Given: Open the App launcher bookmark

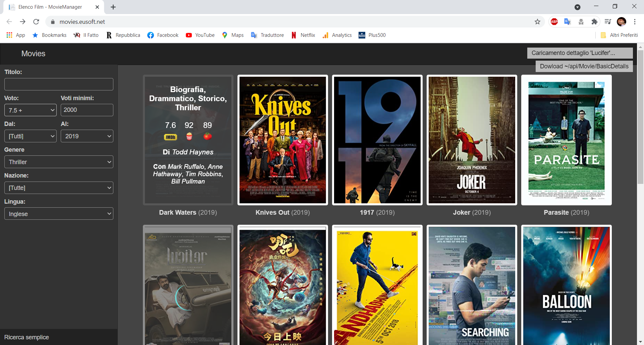Looking at the screenshot, I should pos(16,35).
